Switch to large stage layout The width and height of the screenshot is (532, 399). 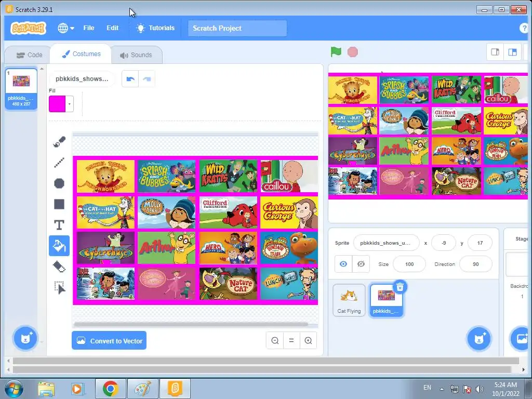(x=512, y=52)
